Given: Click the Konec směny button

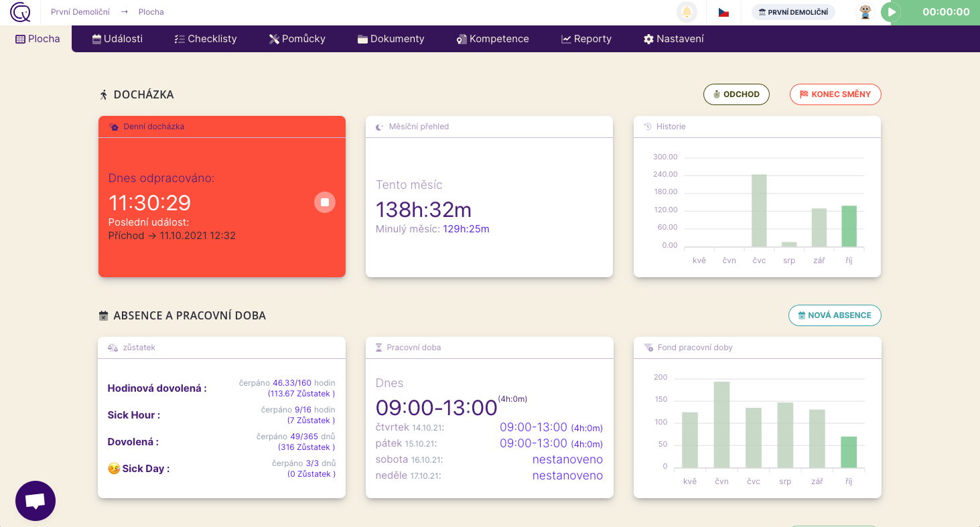Looking at the screenshot, I should point(835,94).
